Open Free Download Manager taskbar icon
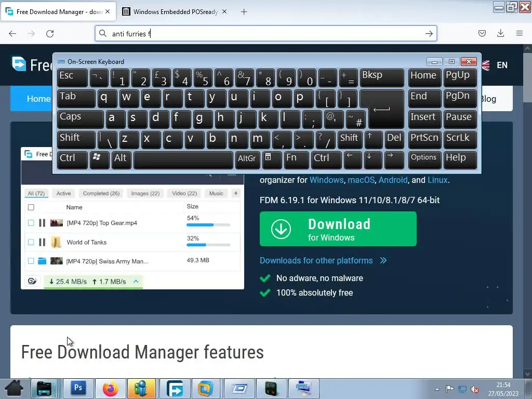The height and width of the screenshot is (399, 532). point(175,389)
